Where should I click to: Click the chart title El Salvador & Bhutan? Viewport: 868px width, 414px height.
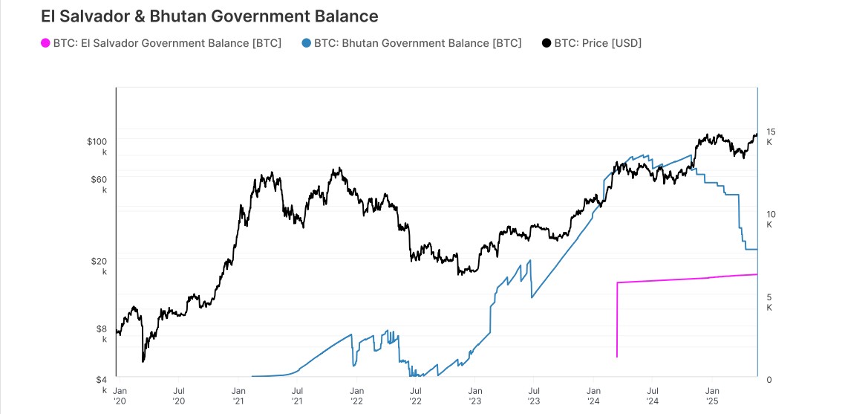tap(210, 16)
